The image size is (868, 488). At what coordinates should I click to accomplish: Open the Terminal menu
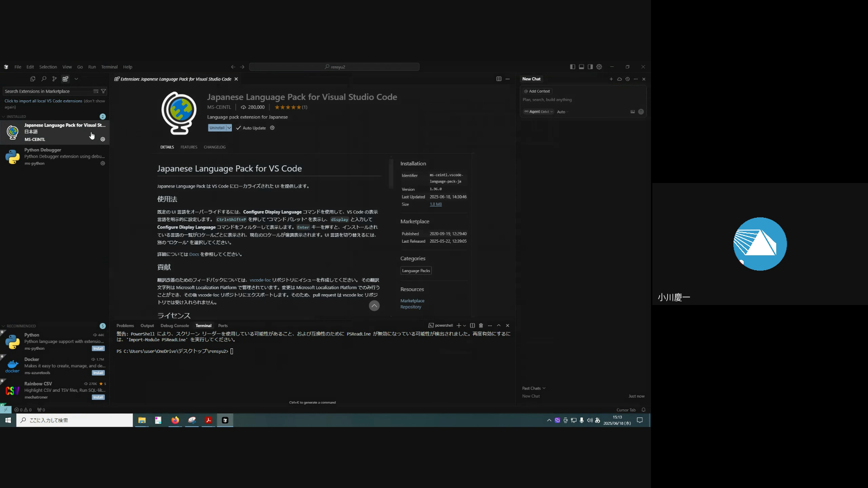(109, 67)
